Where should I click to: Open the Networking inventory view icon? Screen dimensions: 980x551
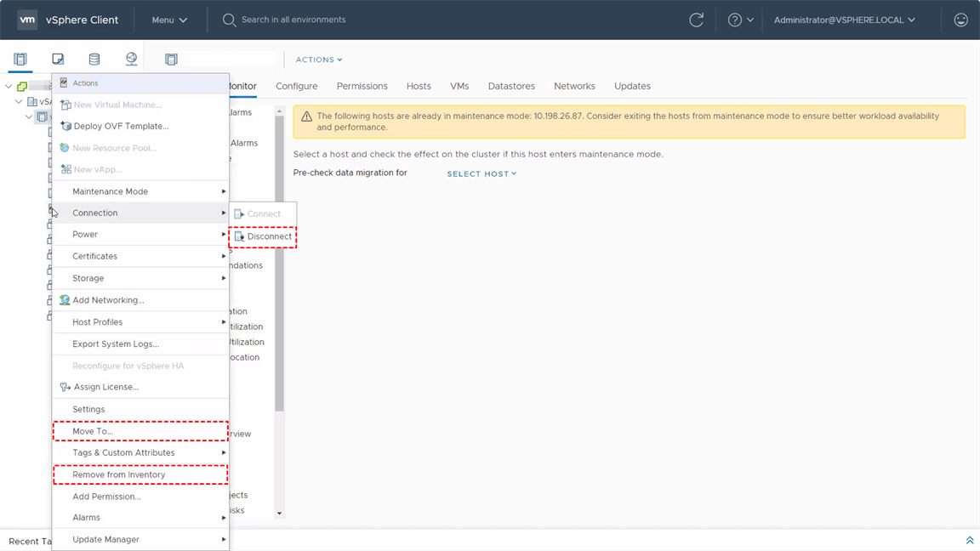tap(131, 60)
